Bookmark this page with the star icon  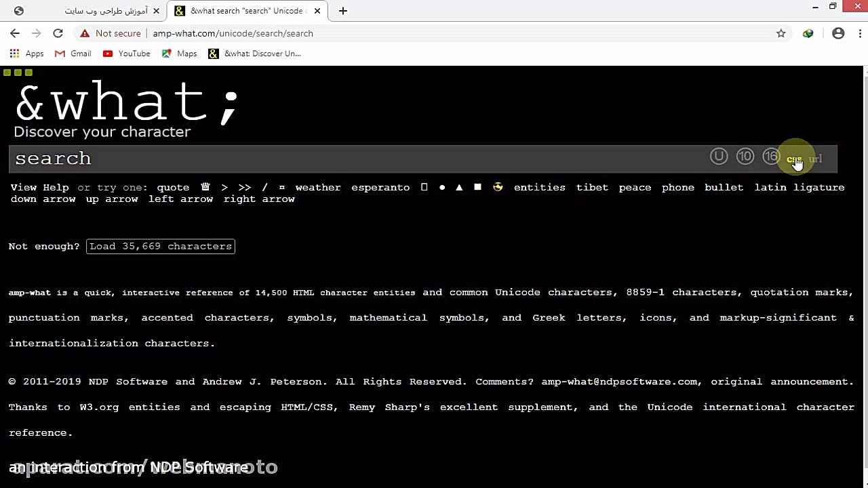[x=781, y=33]
